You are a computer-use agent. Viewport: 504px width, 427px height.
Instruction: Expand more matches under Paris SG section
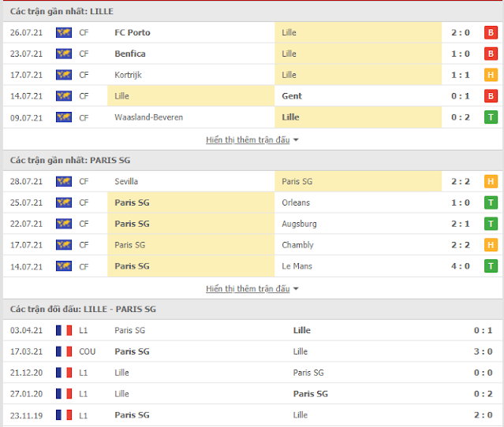point(248,289)
